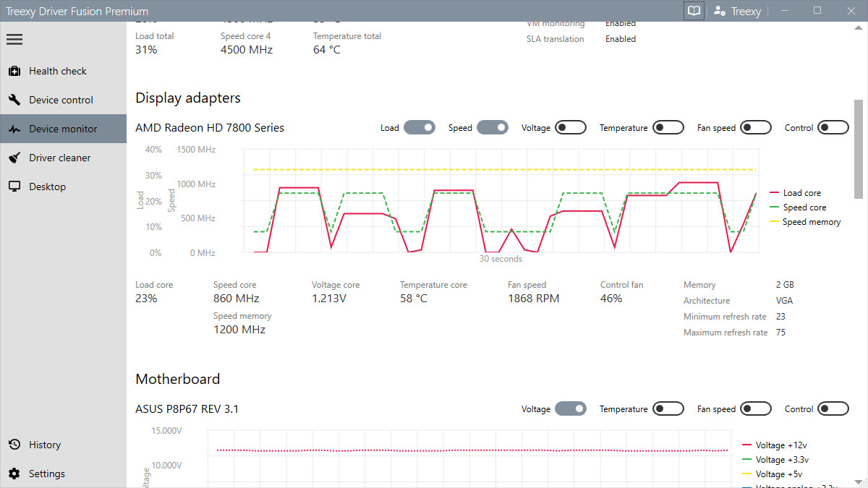Open the History panel

[45, 444]
